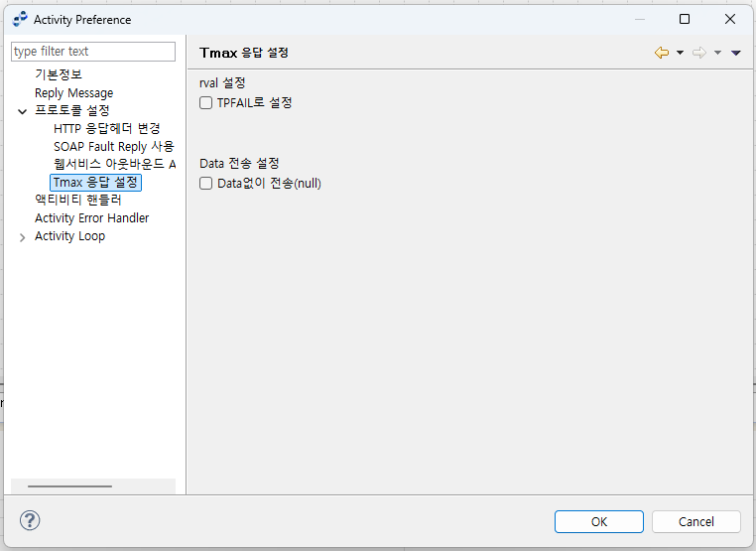Click the forward navigation arrow icon
Viewport: 756px width, 551px height.
pyautogui.click(x=699, y=53)
